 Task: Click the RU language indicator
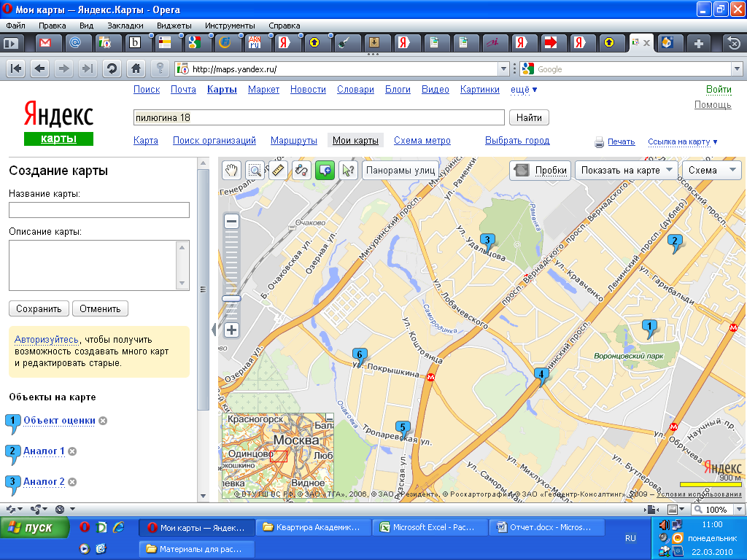(630, 538)
